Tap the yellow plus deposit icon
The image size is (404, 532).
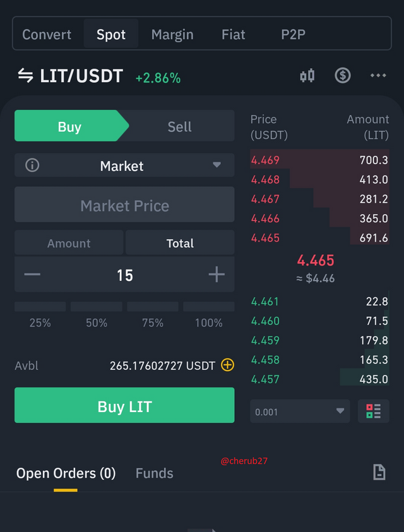coord(227,365)
